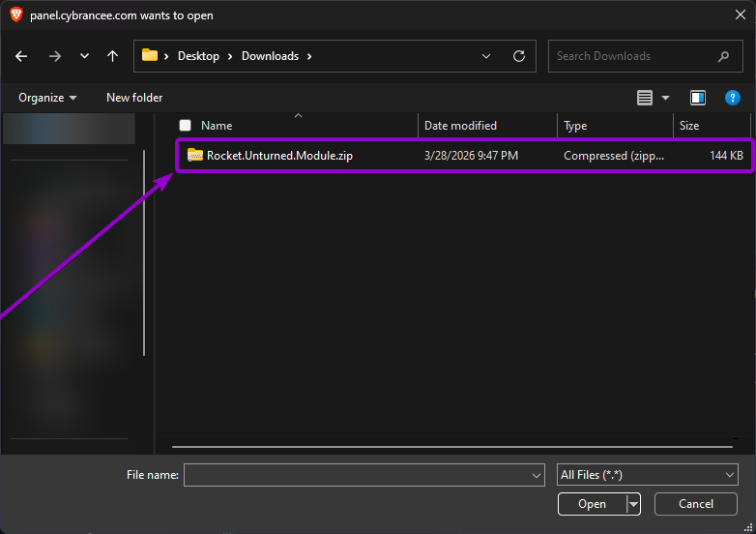Change the view layout icon
This screenshot has width=756, height=534.
tap(645, 98)
